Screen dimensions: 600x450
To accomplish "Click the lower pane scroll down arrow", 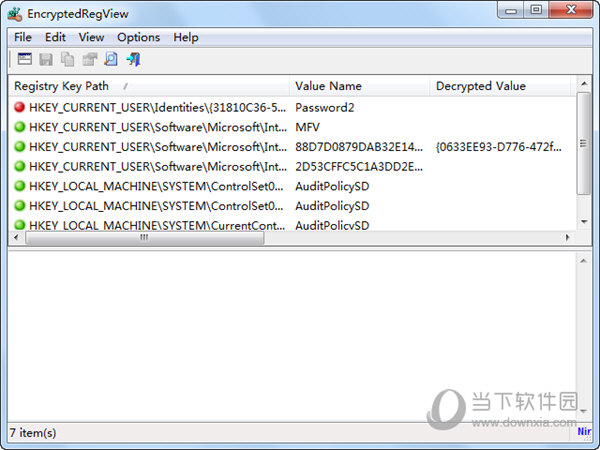I will click(x=584, y=411).
